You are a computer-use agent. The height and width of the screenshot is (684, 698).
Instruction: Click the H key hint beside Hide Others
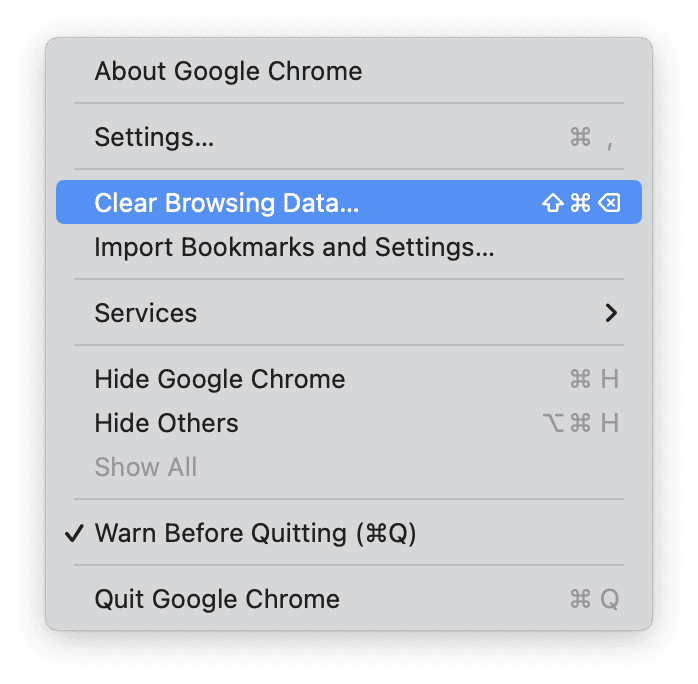point(609,424)
